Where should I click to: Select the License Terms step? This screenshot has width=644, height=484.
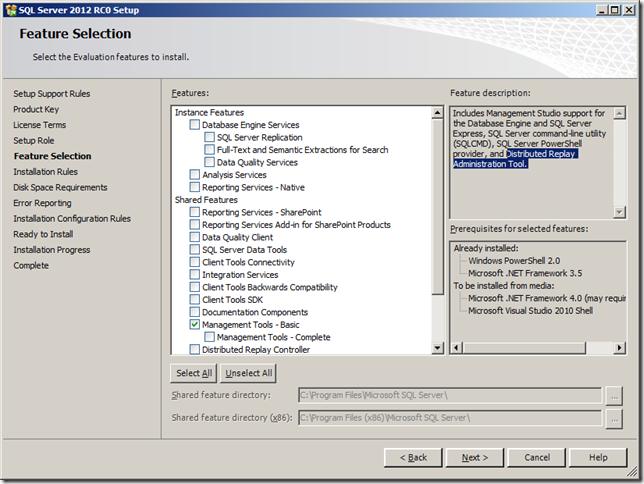click(x=39, y=125)
